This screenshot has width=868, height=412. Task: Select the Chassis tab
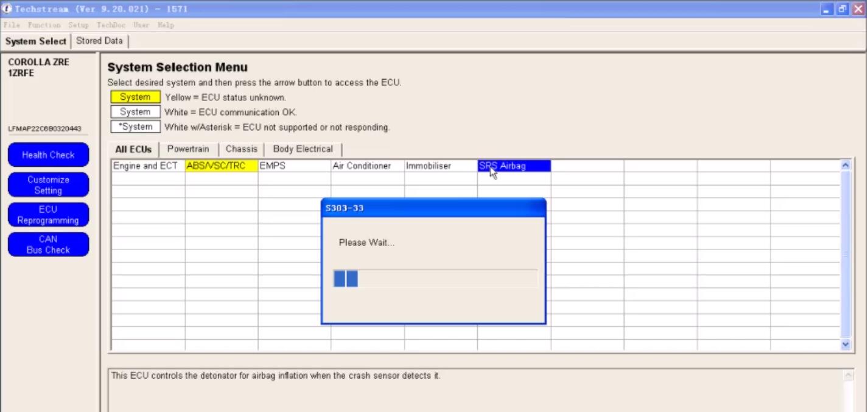coord(242,149)
